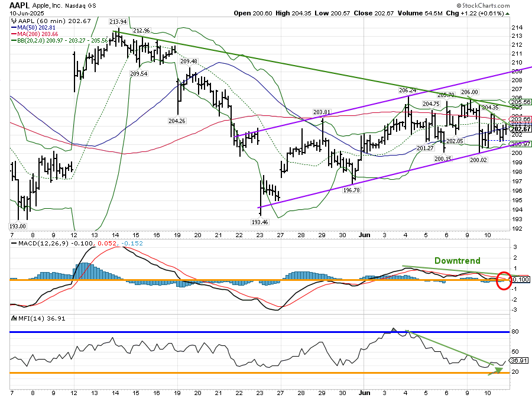The height and width of the screenshot is (398, 532).
Task: Click the MFI(14) 36.91 indicator legend
Action: tap(38, 318)
